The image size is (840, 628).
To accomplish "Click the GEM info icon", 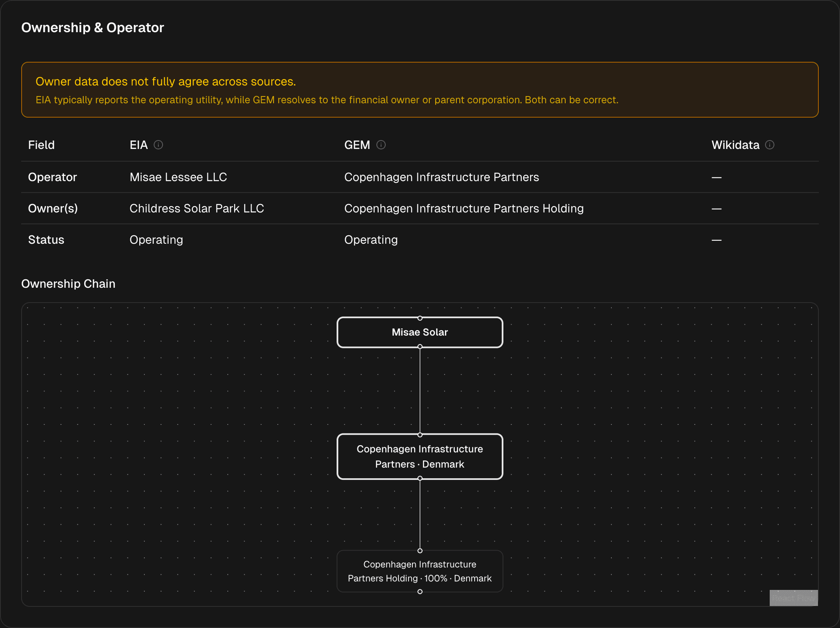I will 381,145.
